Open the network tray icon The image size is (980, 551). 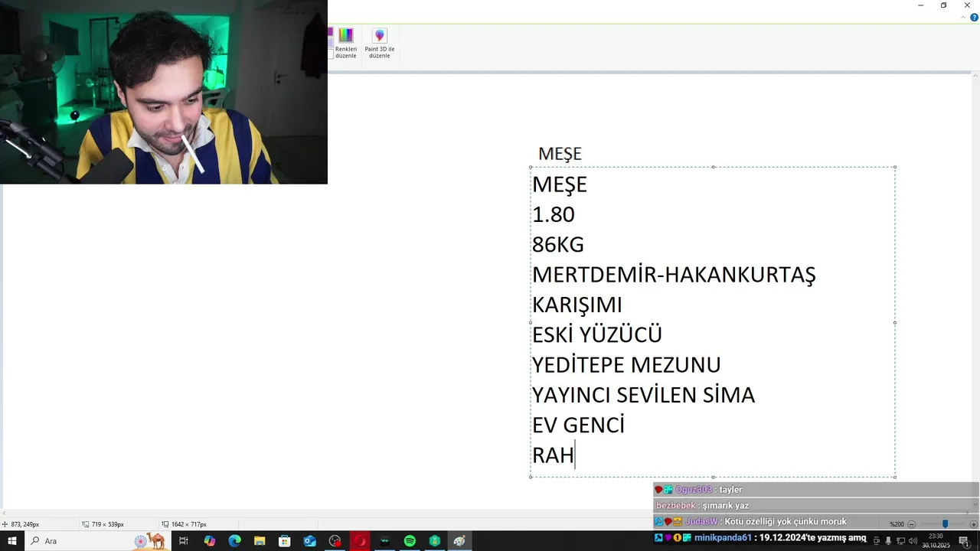[901, 541]
